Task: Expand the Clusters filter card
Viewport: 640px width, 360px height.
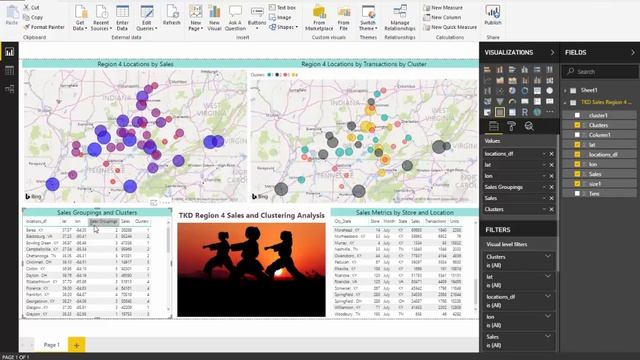Action: 548,256
